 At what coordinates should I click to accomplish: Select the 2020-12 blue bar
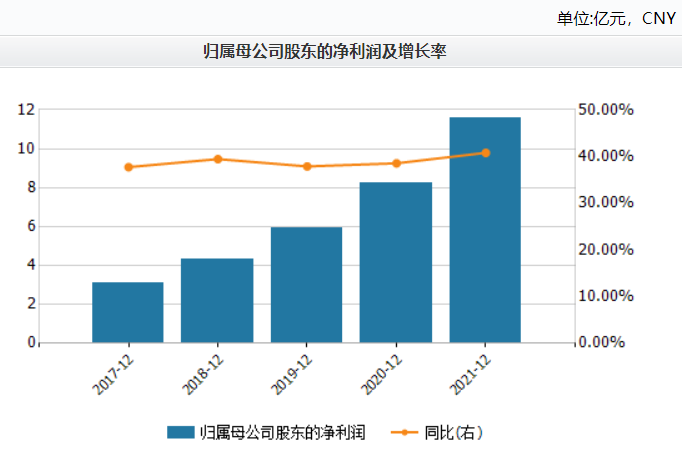395,262
